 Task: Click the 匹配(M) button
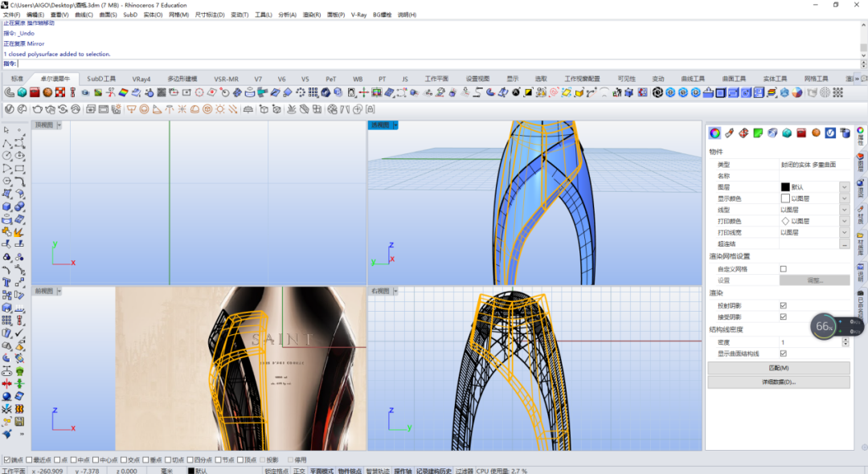pyautogui.click(x=778, y=368)
